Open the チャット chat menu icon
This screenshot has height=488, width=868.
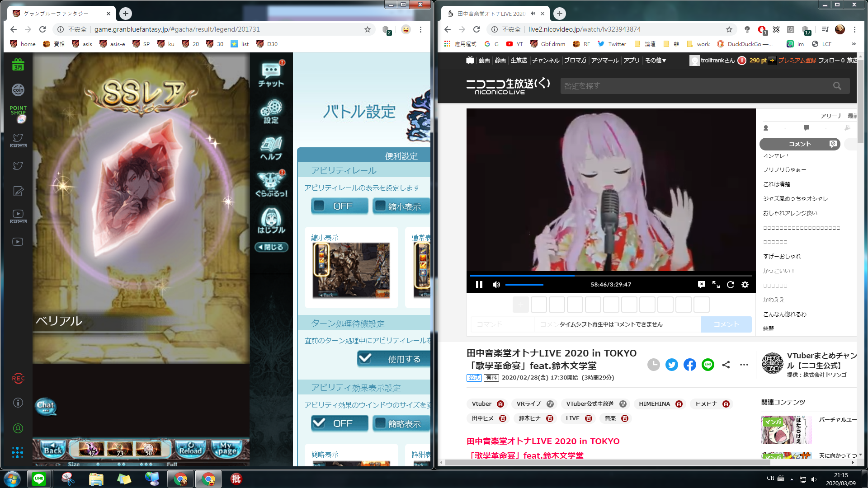[271, 74]
